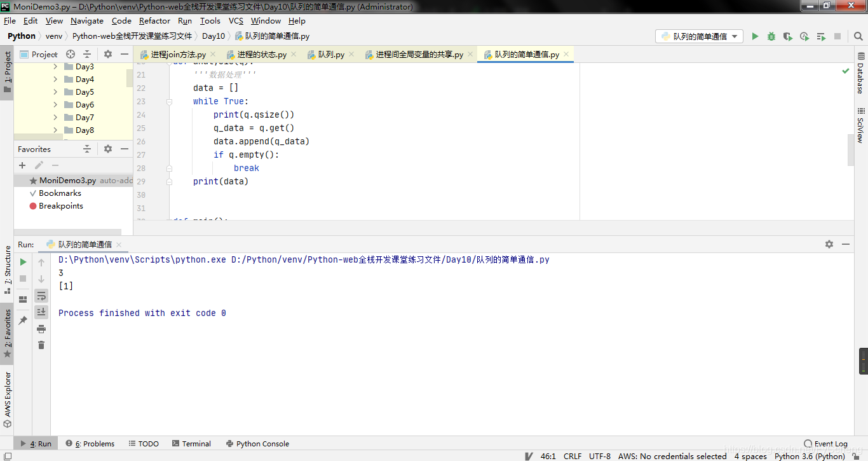Screen dimensions: 868x461
Task: Expand the Day7 folder
Action: (55, 118)
